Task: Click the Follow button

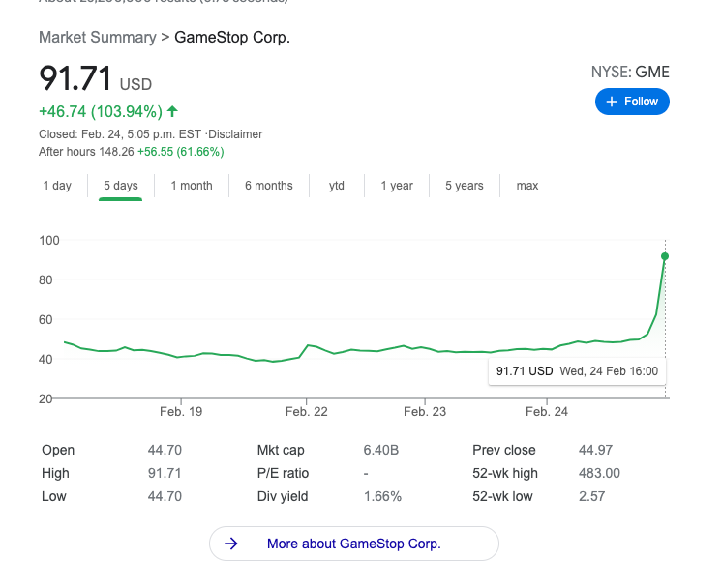Action: 632,102
